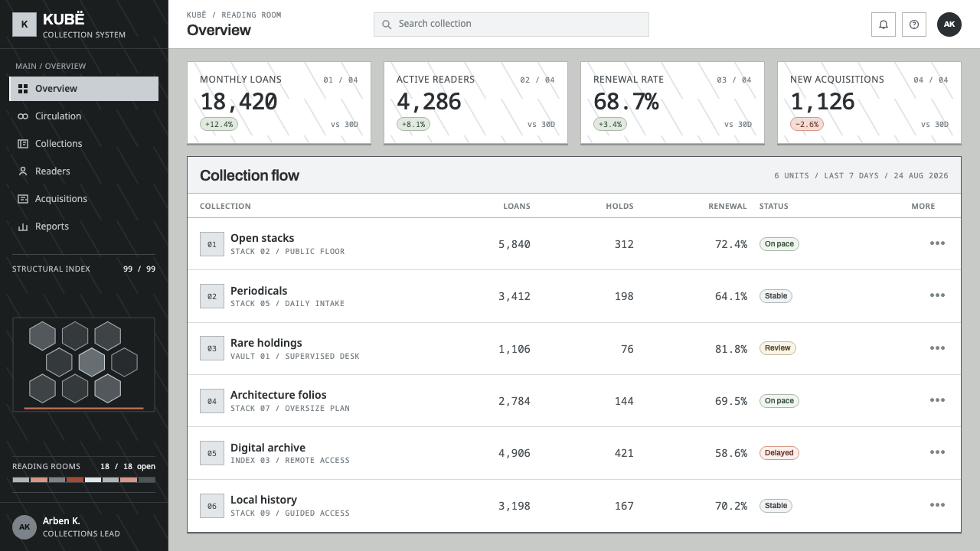Click the Collections sidebar icon
Image resolution: width=980 pixels, height=551 pixels.
click(23, 144)
